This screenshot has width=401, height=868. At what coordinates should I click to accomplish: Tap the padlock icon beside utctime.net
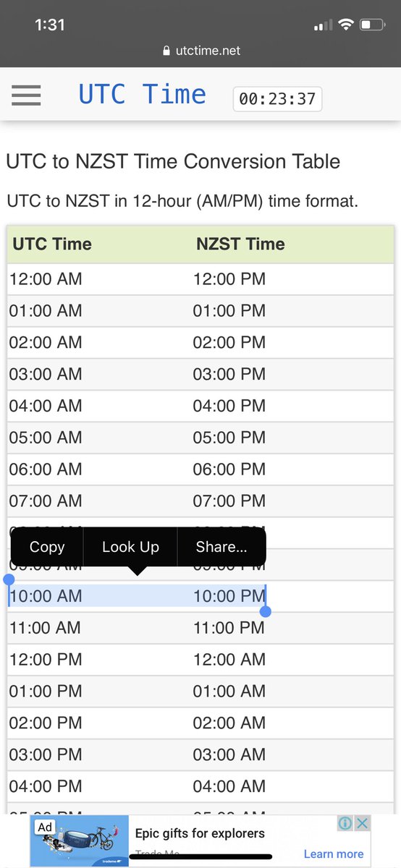pyautogui.click(x=166, y=51)
